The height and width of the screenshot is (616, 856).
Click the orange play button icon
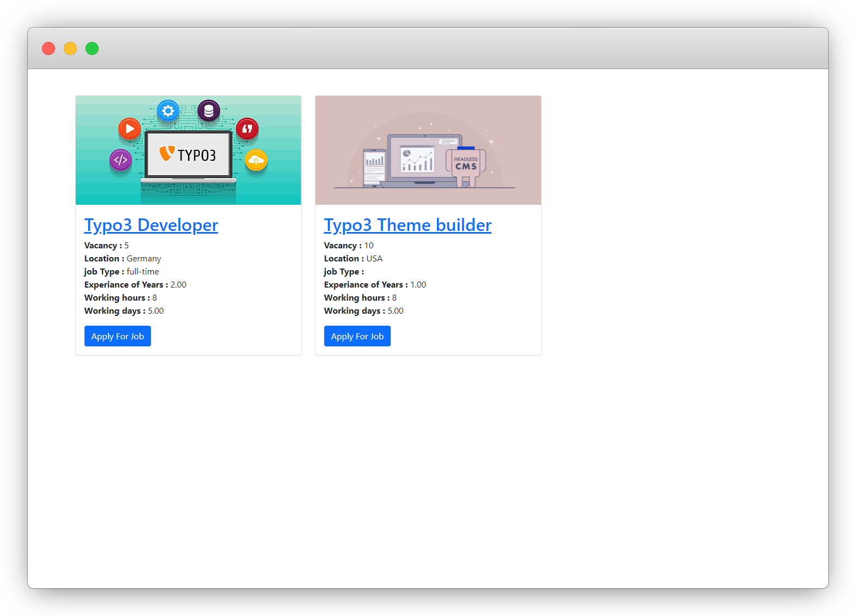pos(130,129)
